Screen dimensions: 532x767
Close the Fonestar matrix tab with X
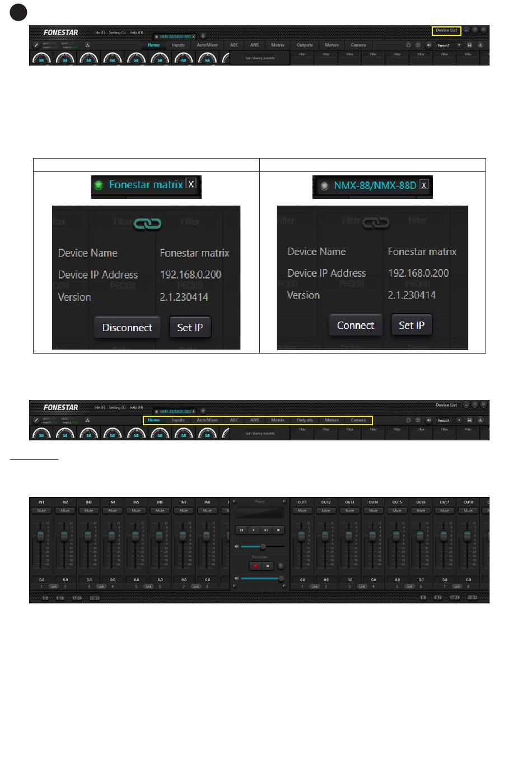point(192,184)
